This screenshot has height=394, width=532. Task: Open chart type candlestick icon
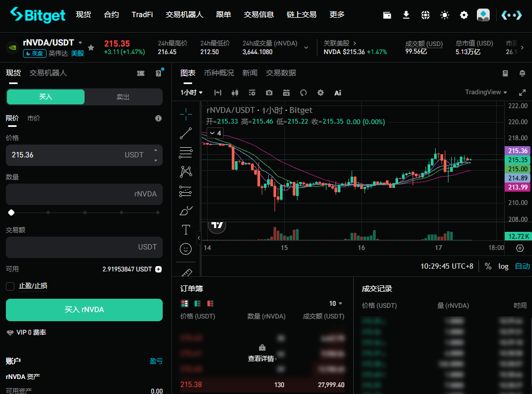coord(235,93)
